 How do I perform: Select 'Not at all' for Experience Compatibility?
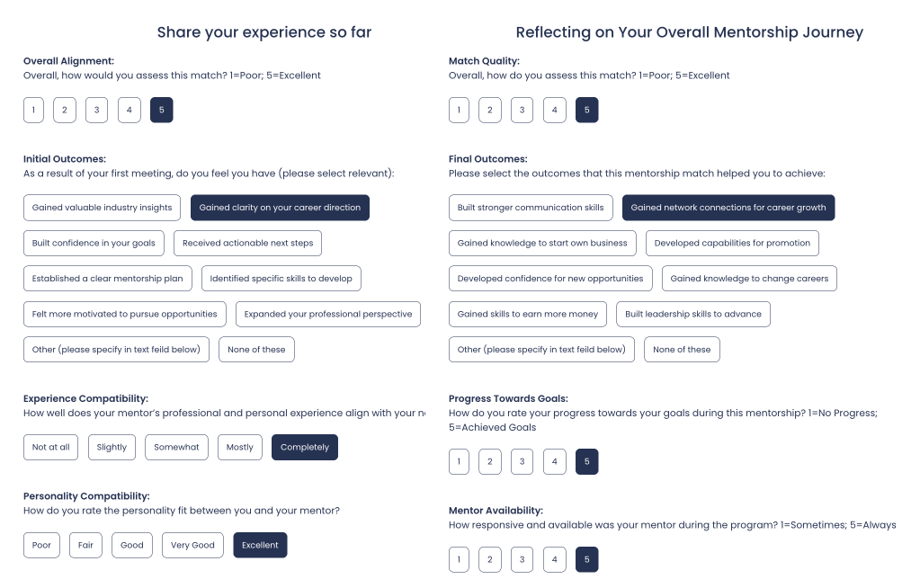tap(51, 447)
